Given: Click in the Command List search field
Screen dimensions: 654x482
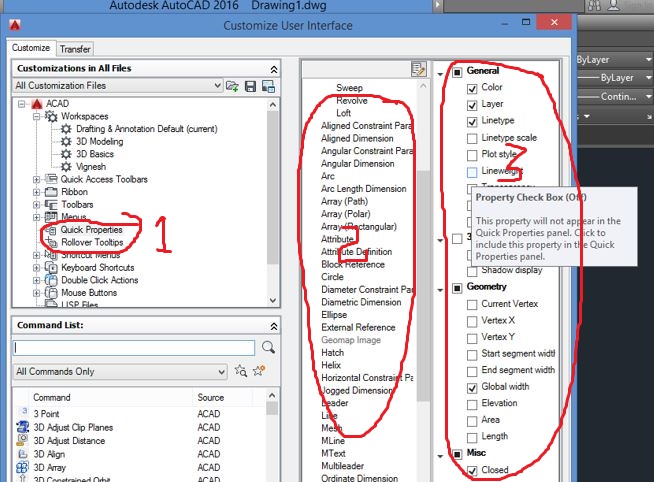Looking at the screenshot, I should [134, 347].
